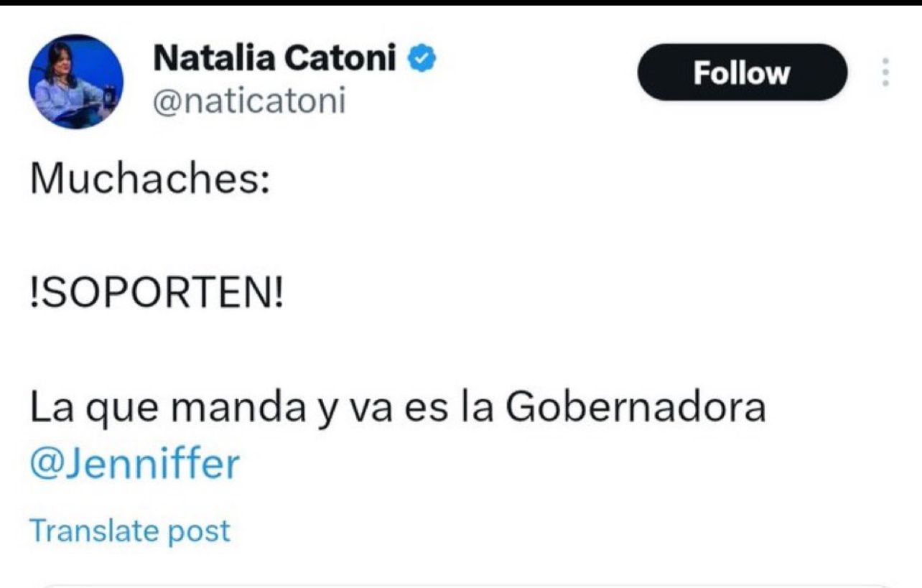This screenshot has width=922, height=588.
Task: Click the "!SOPORTEN!" line of the post
Action: 157,295
